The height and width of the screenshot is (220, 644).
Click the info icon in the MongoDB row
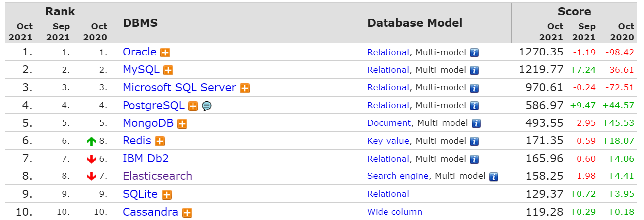point(476,123)
